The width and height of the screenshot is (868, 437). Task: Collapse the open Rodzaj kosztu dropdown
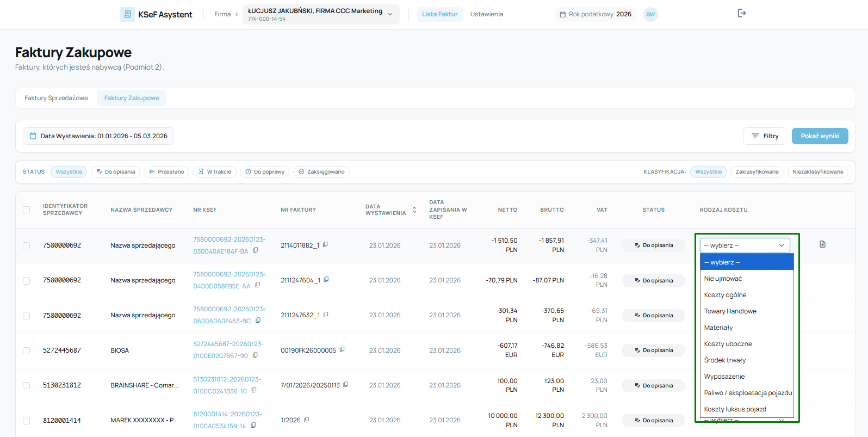[745, 245]
